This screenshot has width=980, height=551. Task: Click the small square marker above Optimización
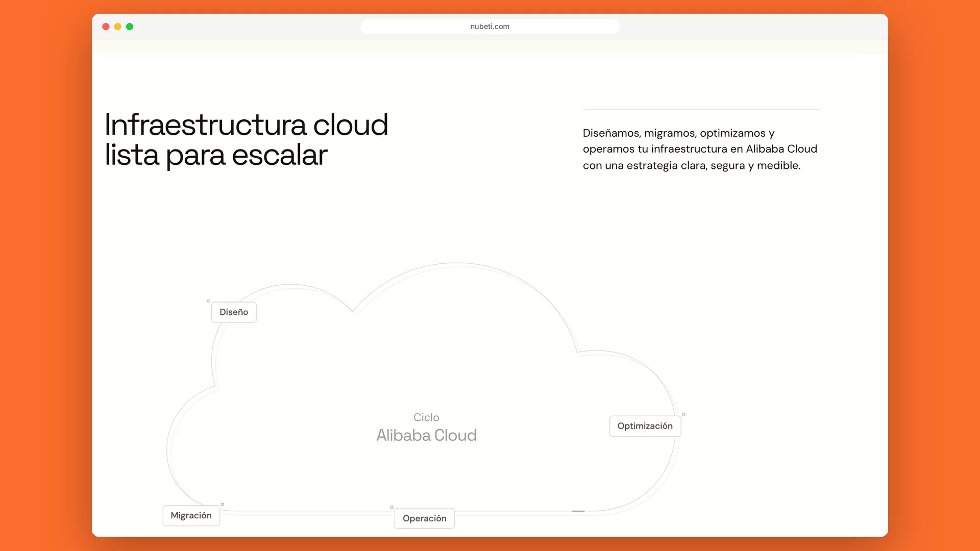pyautogui.click(x=684, y=415)
